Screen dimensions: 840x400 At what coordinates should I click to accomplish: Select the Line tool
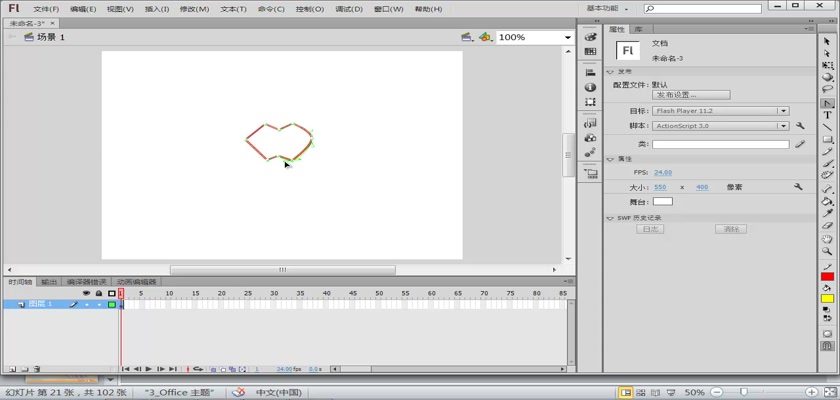click(x=827, y=127)
